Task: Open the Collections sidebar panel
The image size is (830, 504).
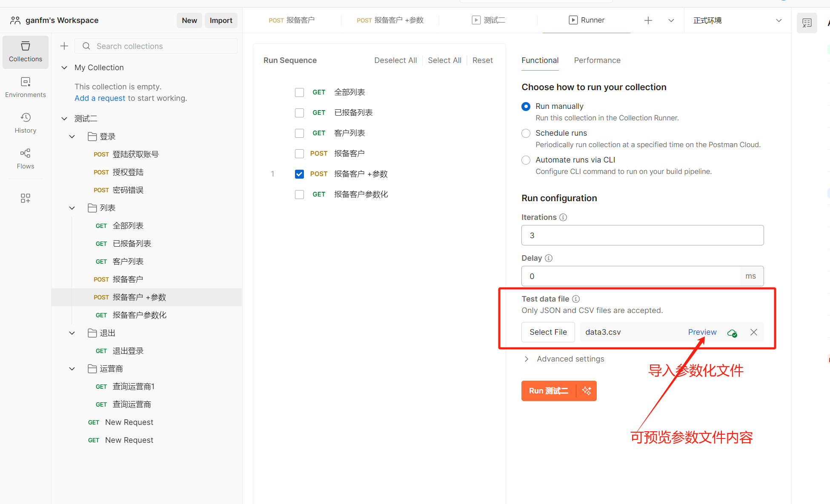Action: click(x=26, y=51)
